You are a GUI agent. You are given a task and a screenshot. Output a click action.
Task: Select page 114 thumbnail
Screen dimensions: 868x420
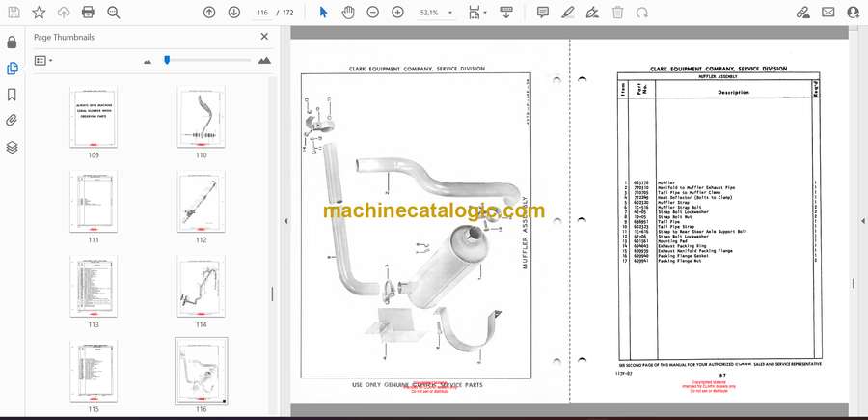click(x=201, y=287)
